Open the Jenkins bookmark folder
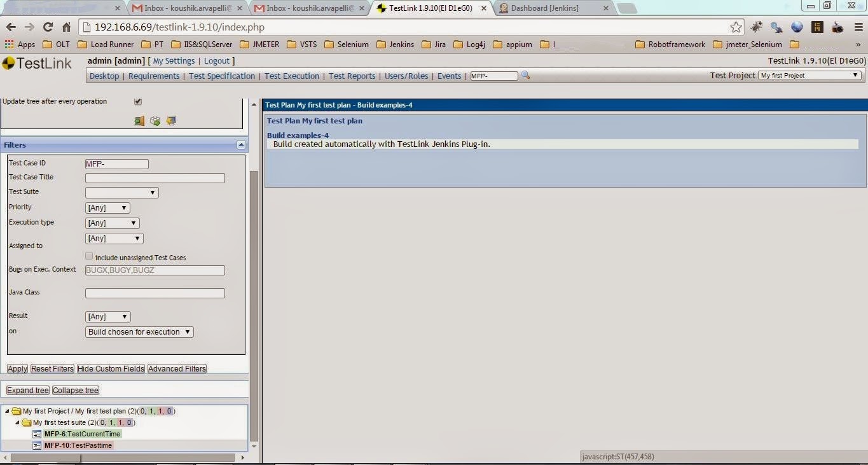The height and width of the screenshot is (465, 868). (395, 45)
